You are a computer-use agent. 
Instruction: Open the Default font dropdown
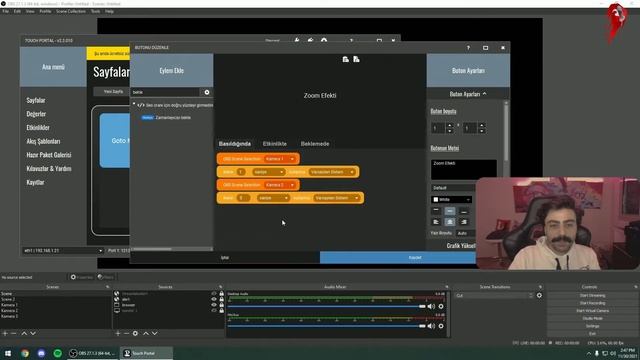[453, 188]
